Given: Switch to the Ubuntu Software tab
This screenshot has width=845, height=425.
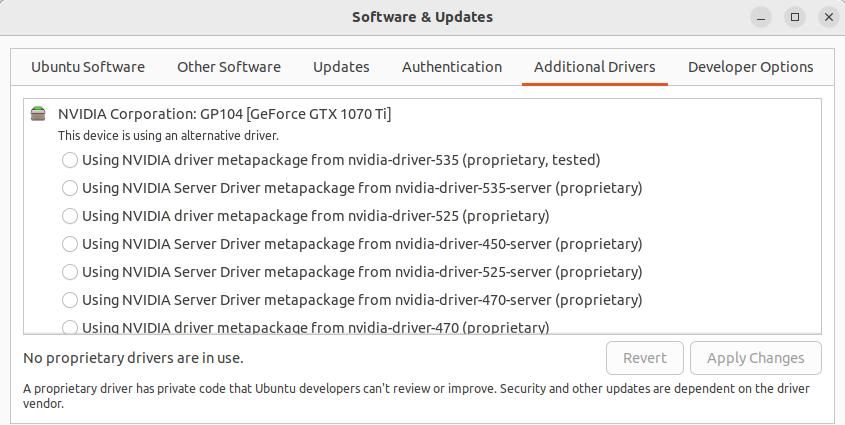Looking at the screenshot, I should pos(88,67).
